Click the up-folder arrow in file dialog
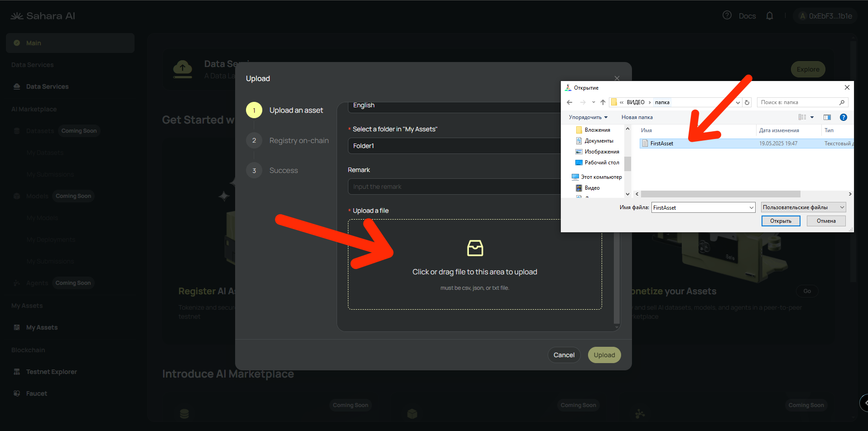Viewport: 868px width, 431px height. coord(603,102)
